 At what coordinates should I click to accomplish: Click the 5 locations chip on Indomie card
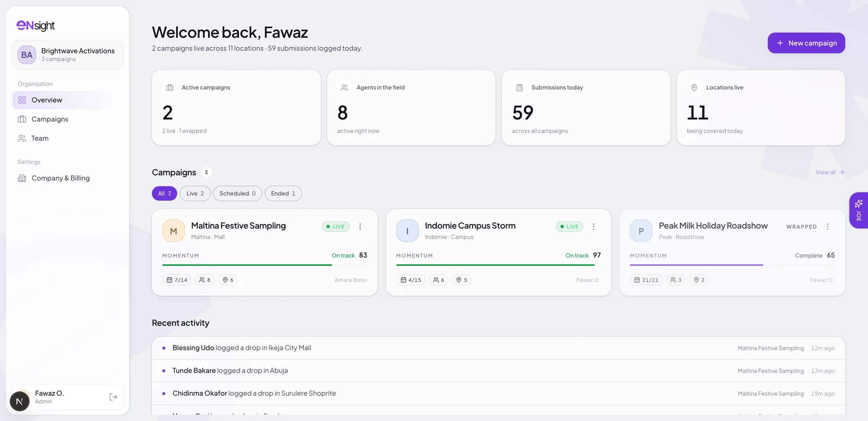[x=462, y=280]
